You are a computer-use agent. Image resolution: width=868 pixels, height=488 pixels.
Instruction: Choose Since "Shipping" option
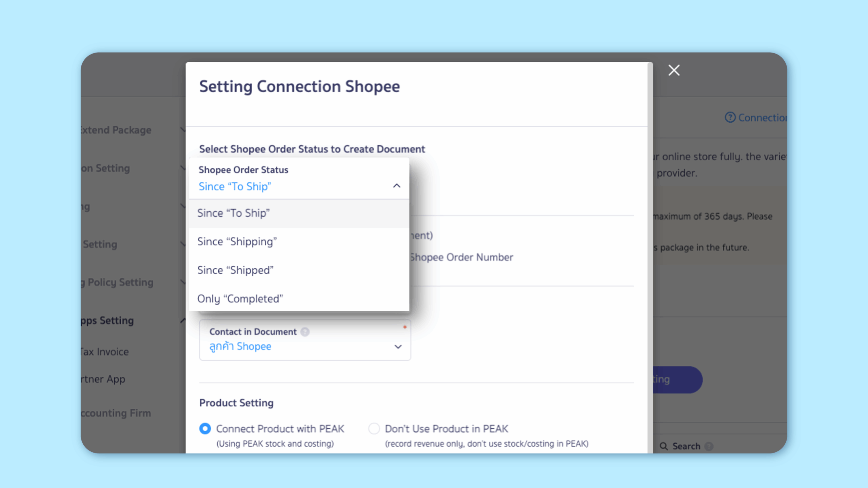[x=237, y=242]
